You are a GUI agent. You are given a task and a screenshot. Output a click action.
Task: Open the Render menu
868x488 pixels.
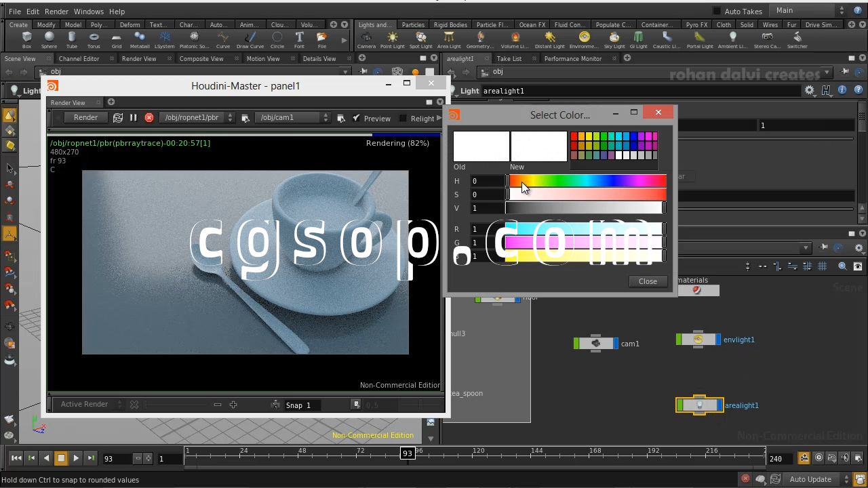point(56,12)
